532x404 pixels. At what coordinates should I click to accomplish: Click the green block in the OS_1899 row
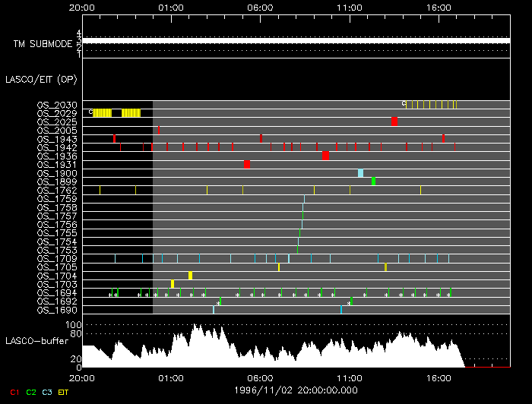[373, 181]
